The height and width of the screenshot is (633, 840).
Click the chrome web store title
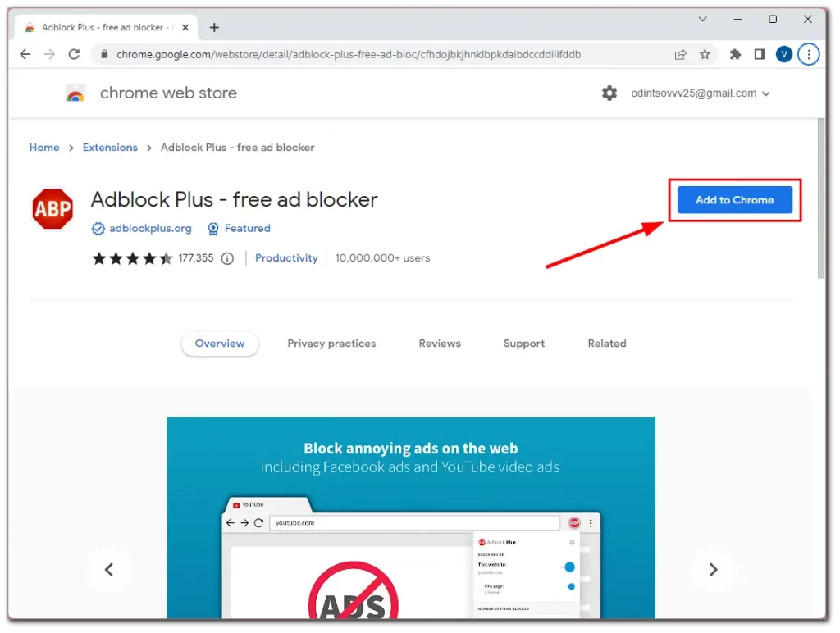(x=168, y=93)
